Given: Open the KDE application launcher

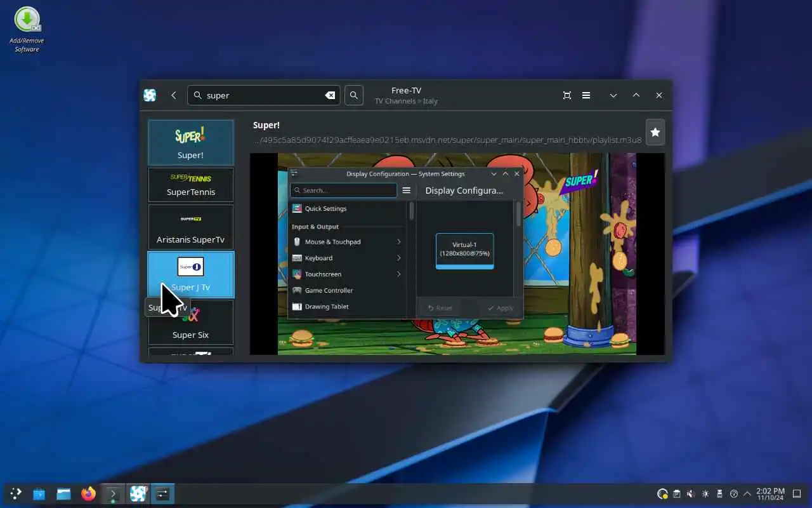Looking at the screenshot, I should tap(15, 493).
